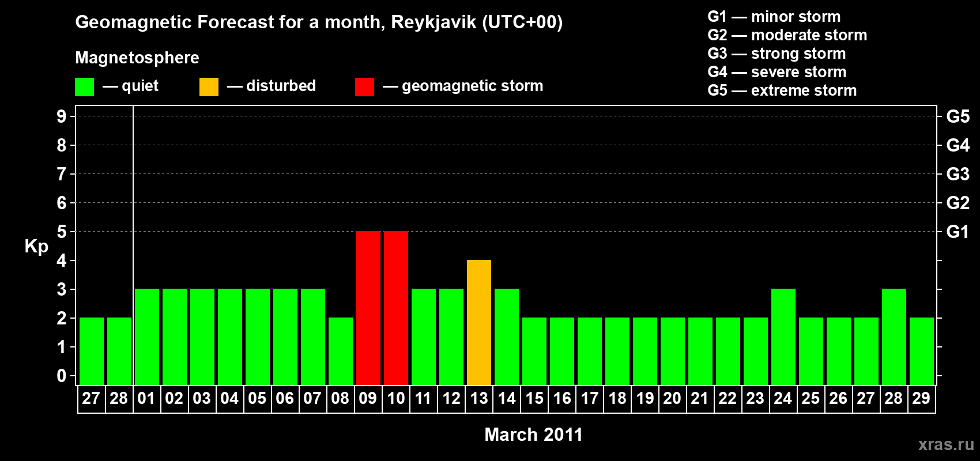Image resolution: width=980 pixels, height=461 pixels.
Task: Click the red geomagnetic storm legend swatch
Action: [364, 87]
